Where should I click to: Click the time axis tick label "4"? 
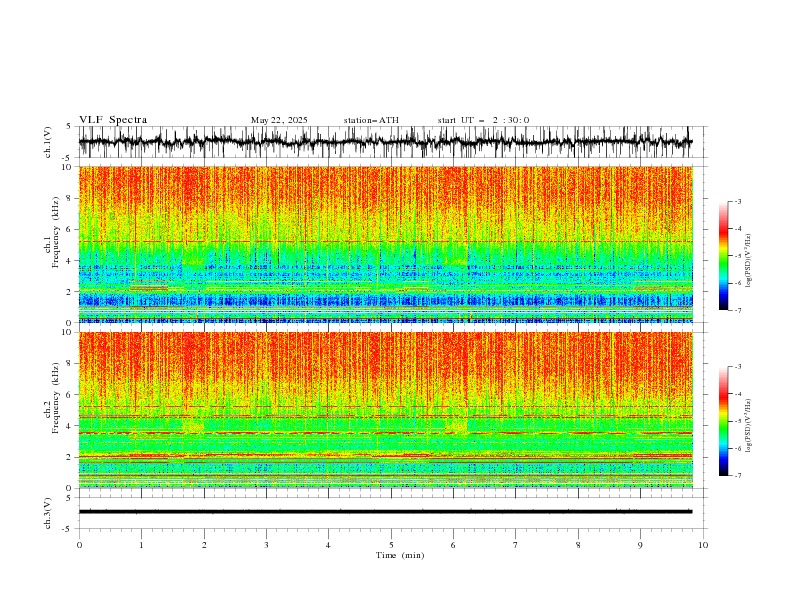click(x=328, y=545)
